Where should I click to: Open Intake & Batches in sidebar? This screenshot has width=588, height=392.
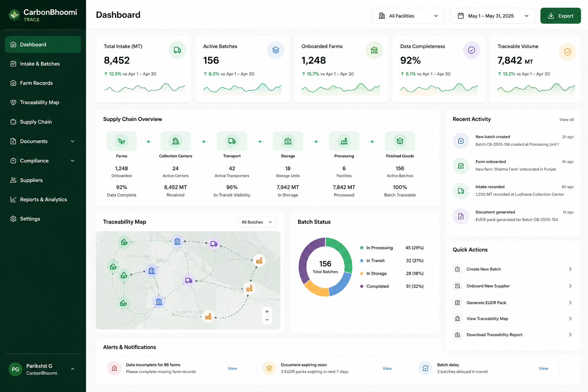43,64
